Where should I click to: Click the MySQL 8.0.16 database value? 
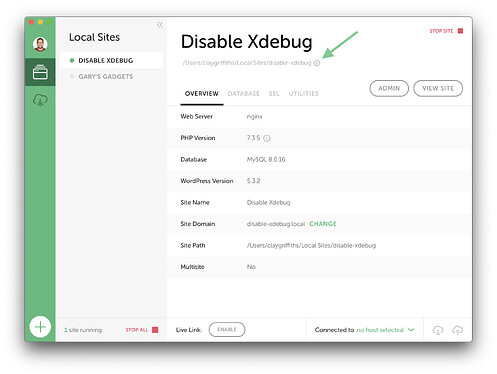pos(266,159)
